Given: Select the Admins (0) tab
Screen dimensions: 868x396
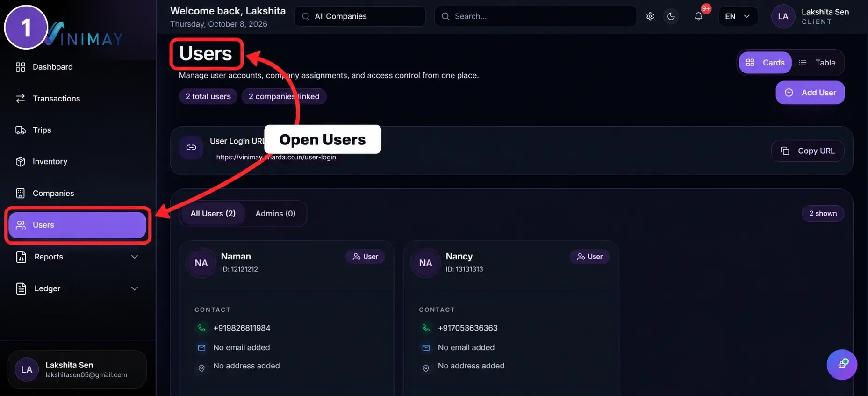Looking at the screenshot, I should click(275, 214).
